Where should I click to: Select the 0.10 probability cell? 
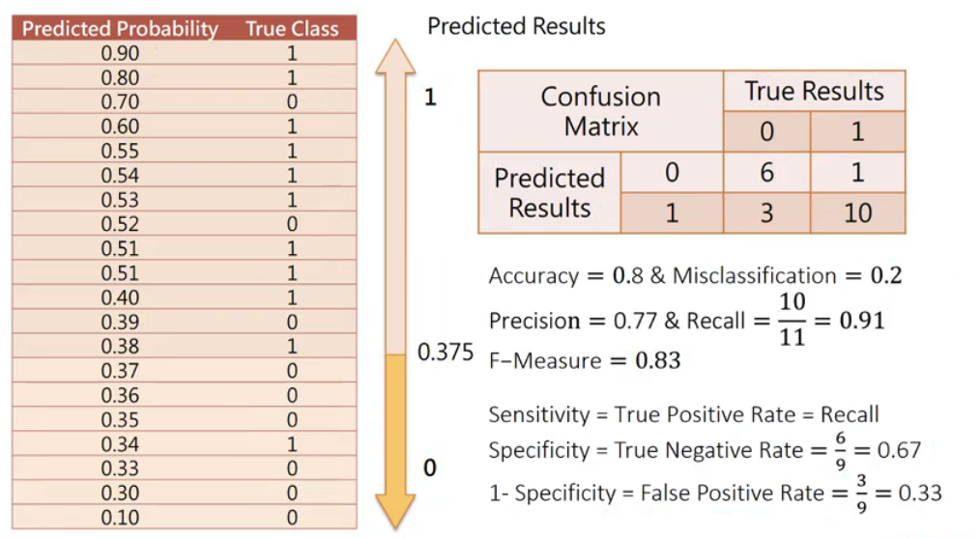(120, 518)
